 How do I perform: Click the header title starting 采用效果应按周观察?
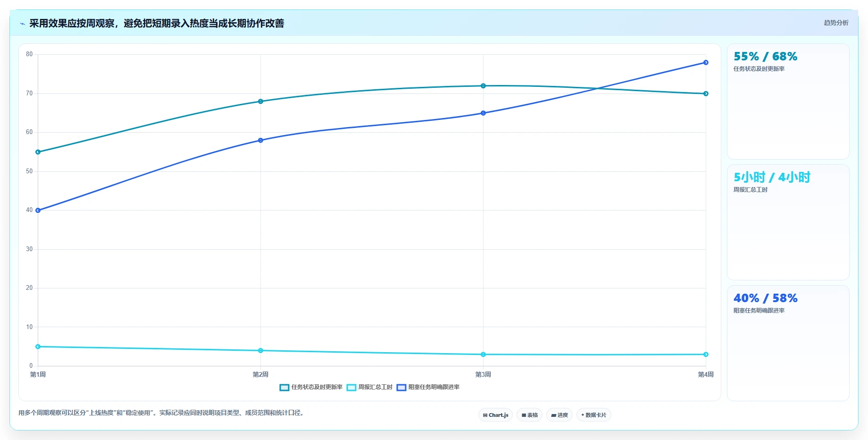point(157,24)
